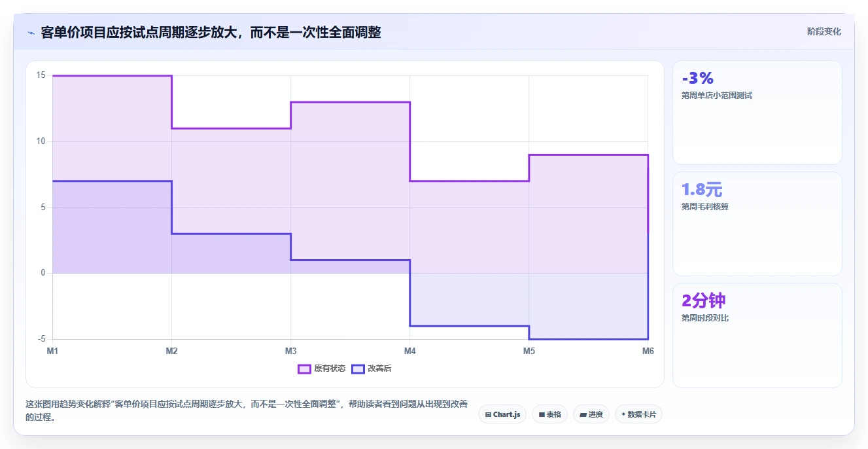This screenshot has height=449, width=868.
Task: Open the 1.8元 metric card
Action: tap(757, 224)
